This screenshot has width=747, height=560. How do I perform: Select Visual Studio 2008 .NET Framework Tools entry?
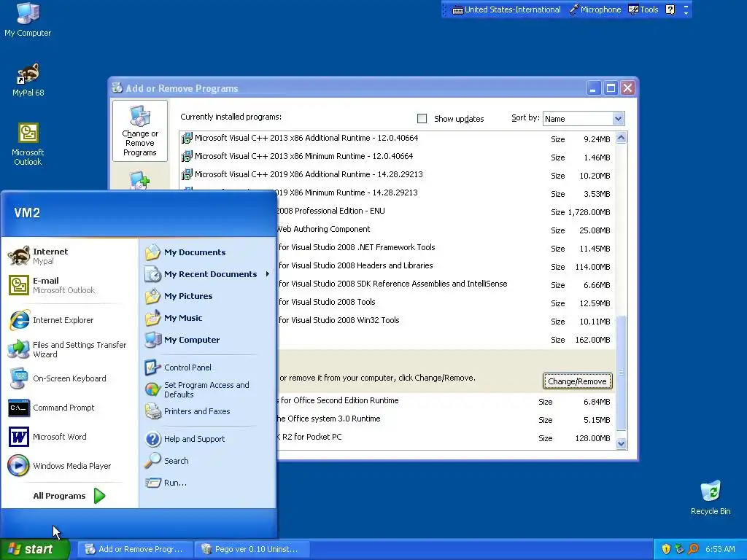[x=445, y=248]
